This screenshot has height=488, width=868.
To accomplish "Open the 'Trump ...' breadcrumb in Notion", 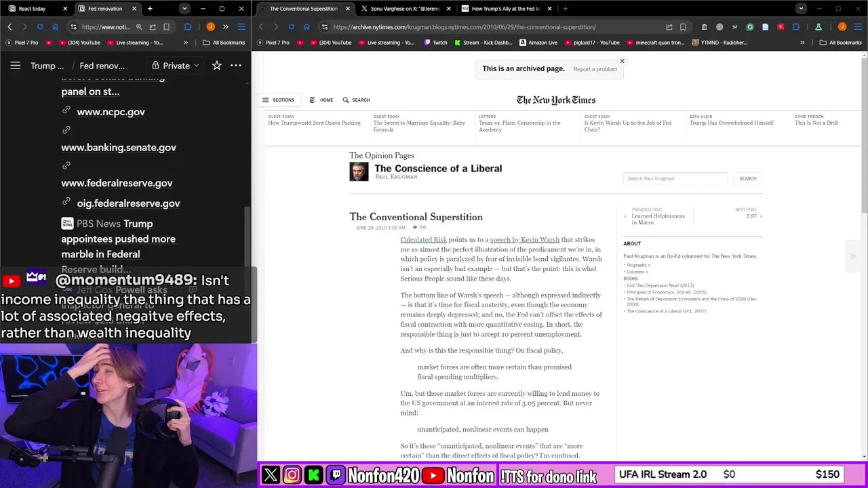I will pyautogui.click(x=47, y=66).
